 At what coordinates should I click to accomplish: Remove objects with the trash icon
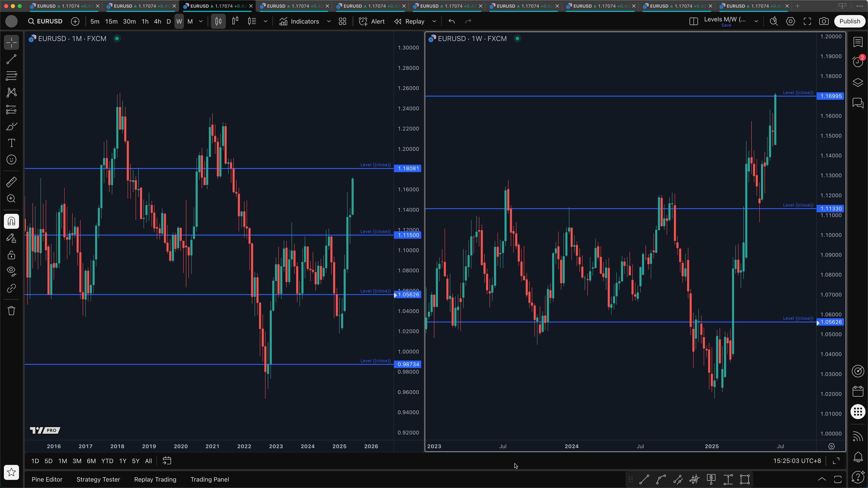[12, 310]
